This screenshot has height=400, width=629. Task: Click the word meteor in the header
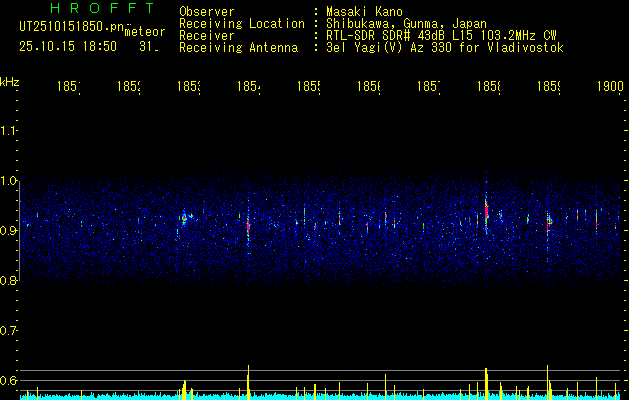pos(145,32)
